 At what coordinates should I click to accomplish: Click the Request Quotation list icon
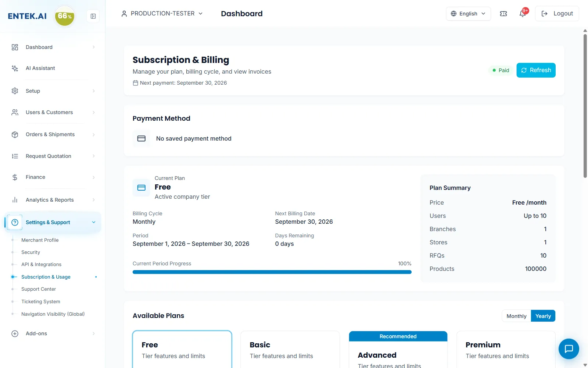click(15, 156)
